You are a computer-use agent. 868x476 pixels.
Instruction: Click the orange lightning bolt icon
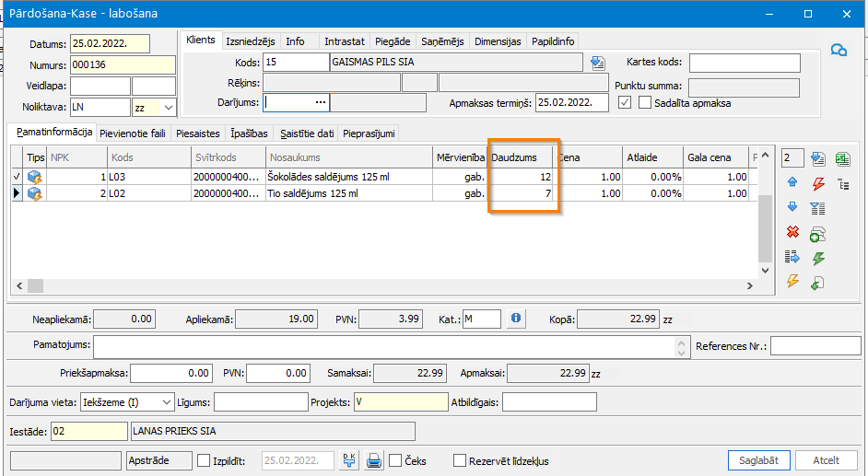(792, 281)
